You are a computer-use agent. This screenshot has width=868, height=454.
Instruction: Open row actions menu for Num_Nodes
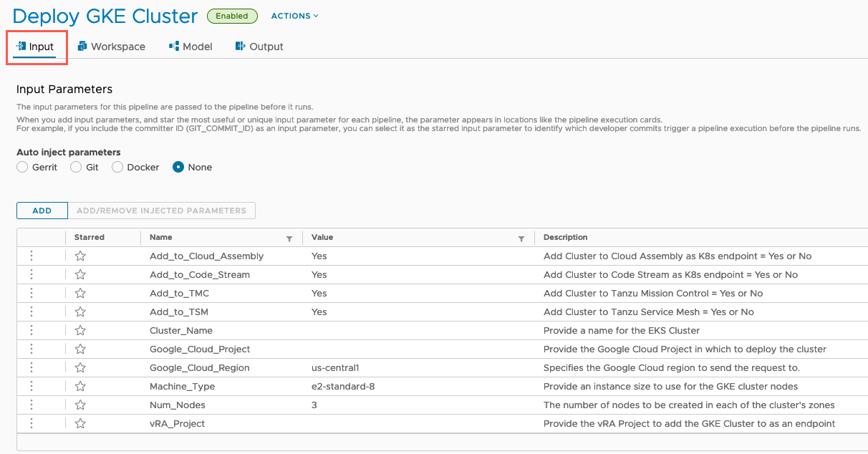coord(32,405)
